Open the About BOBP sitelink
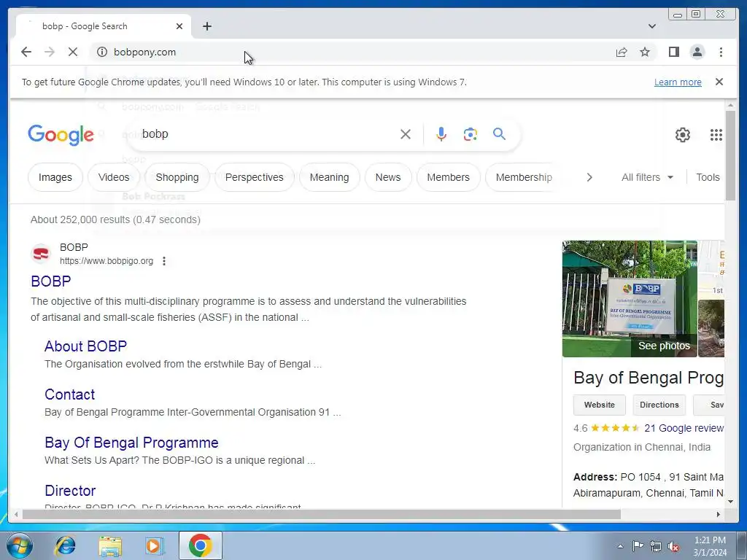The height and width of the screenshot is (560, 747). coord(86,346)
